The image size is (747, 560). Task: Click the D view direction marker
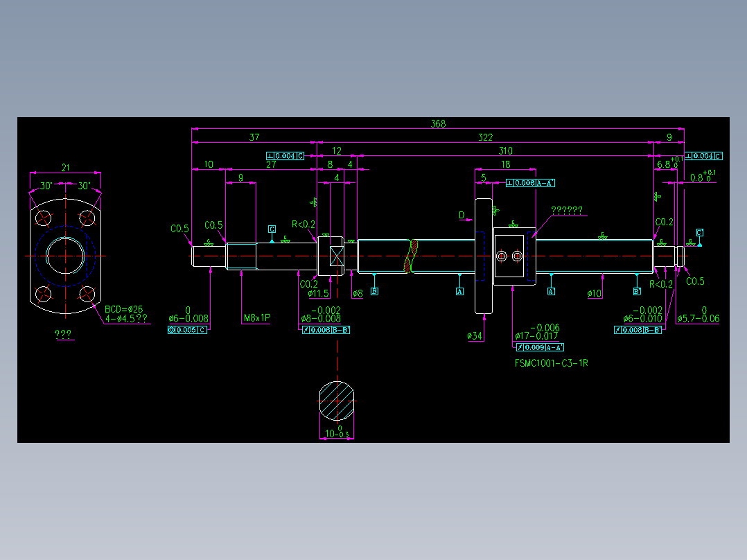(462, 215)
